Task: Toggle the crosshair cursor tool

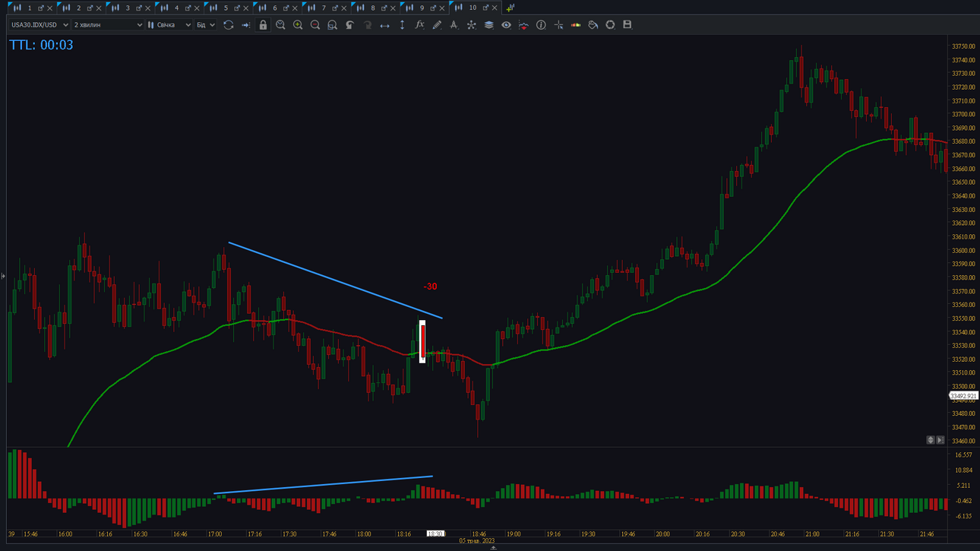Action: 558,25
